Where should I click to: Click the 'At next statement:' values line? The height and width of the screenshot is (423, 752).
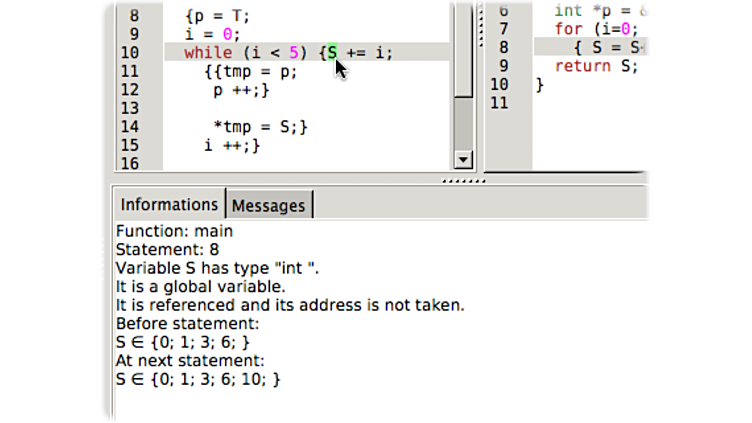pos(198,379)
